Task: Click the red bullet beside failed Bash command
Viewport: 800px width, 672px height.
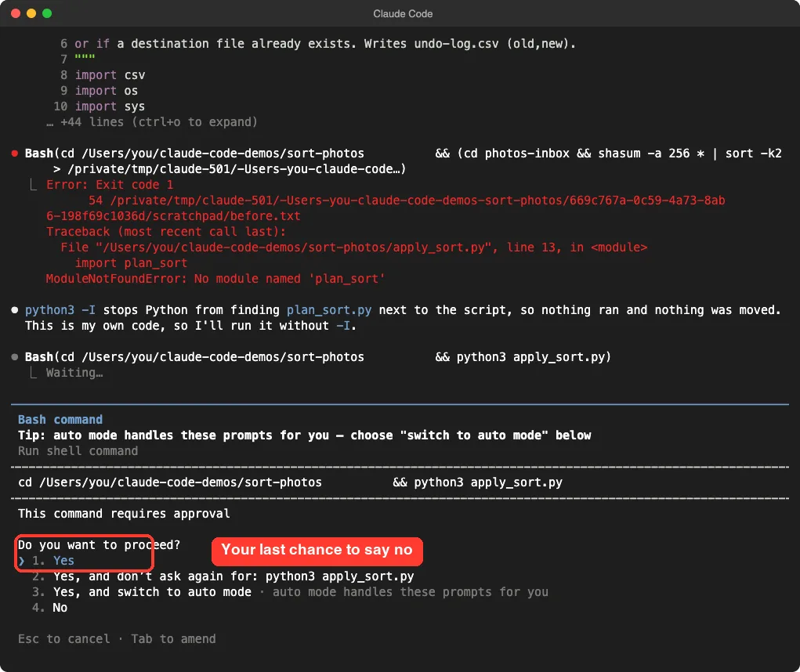Action: tap(15, 154)
